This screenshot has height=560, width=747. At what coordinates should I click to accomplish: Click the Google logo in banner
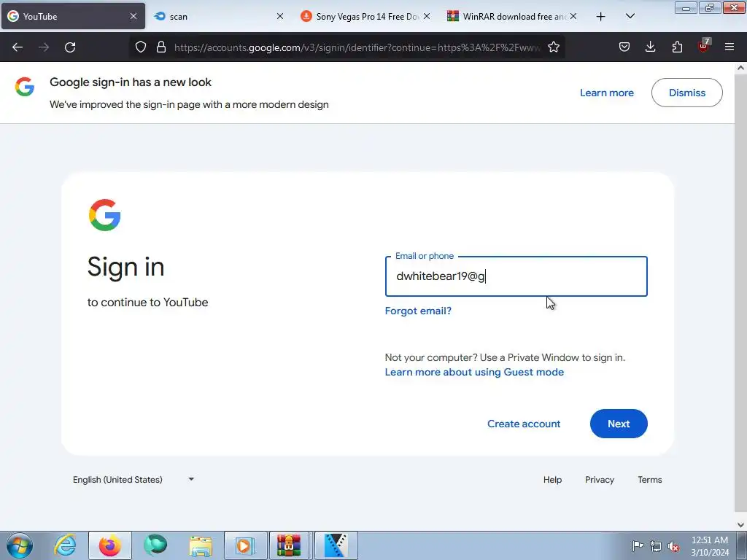25,87
